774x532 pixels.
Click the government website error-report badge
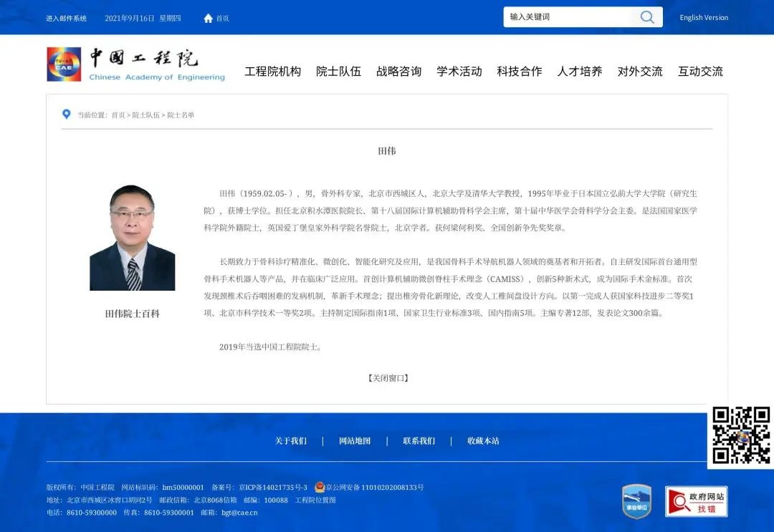(x=696, y=501)
